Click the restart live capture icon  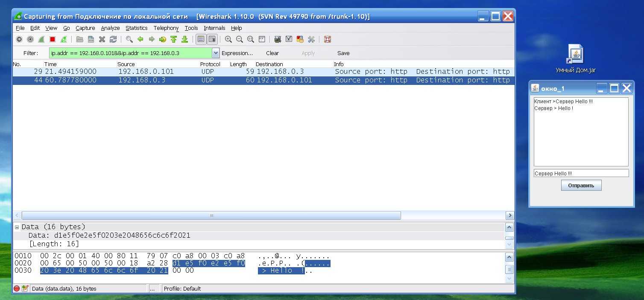pos(64,39)
